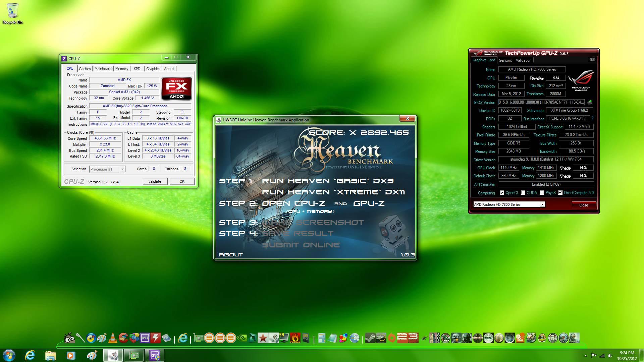
Task: Click the CPU-Z link in Heaven step 2
Action: (310, 203)
